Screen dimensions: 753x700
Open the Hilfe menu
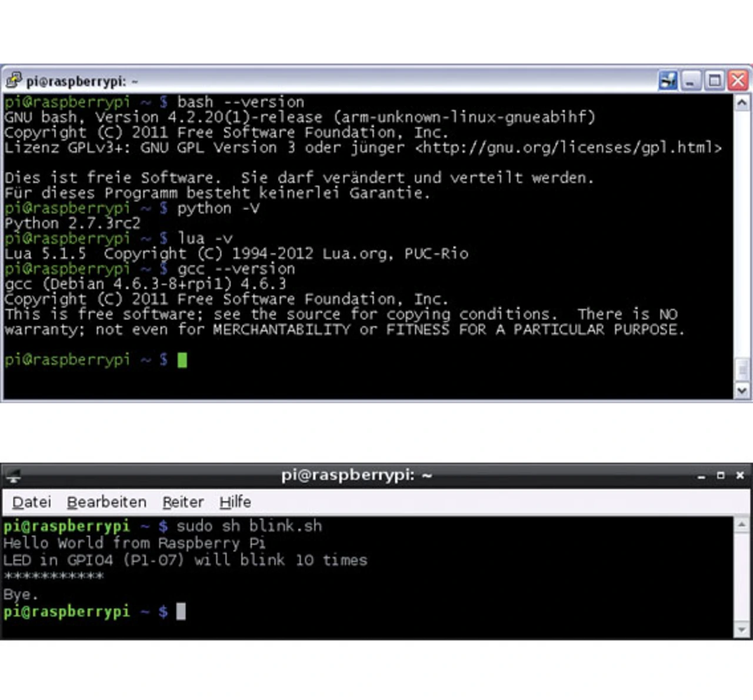point(235,502)
